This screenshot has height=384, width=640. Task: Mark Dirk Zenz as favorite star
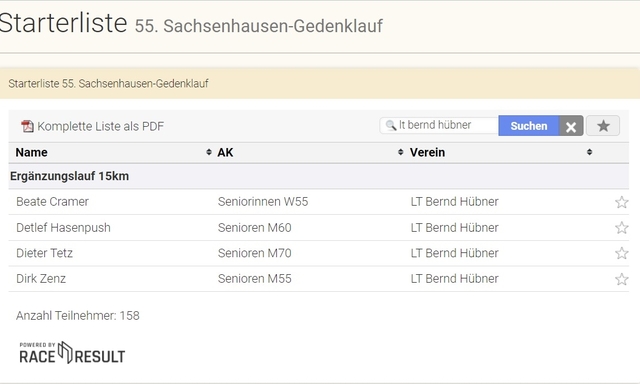click(x=621, y=279)
